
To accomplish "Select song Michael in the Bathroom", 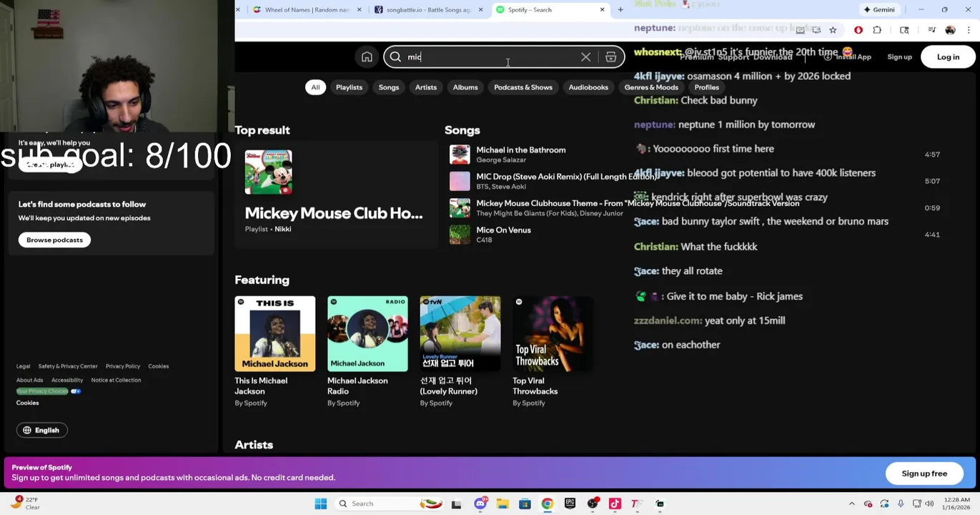I will (x=521, y=150).
